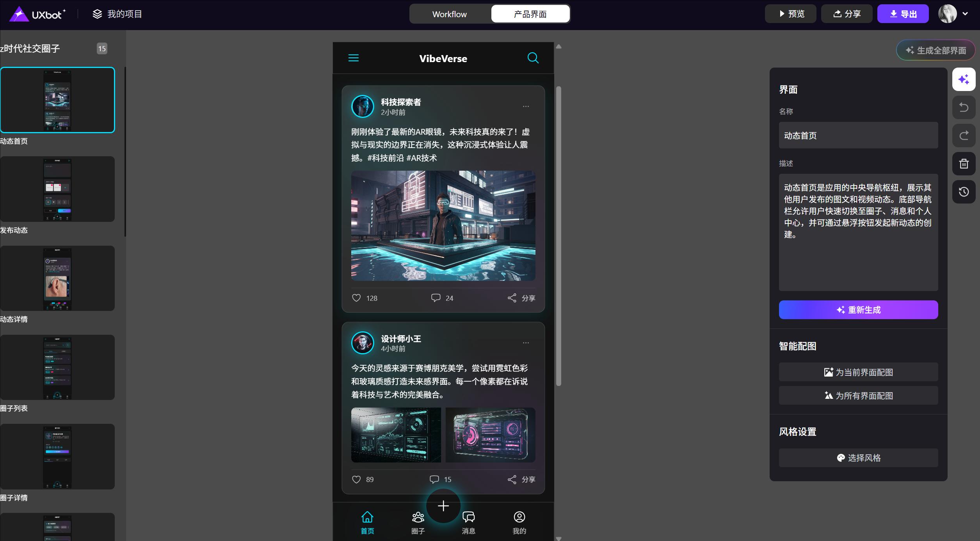Image resolution: width=980 pixels, height=541 pixels.
Task: Select the 发布动态 screen thumbnail
Action: click(x=57, y=189)
